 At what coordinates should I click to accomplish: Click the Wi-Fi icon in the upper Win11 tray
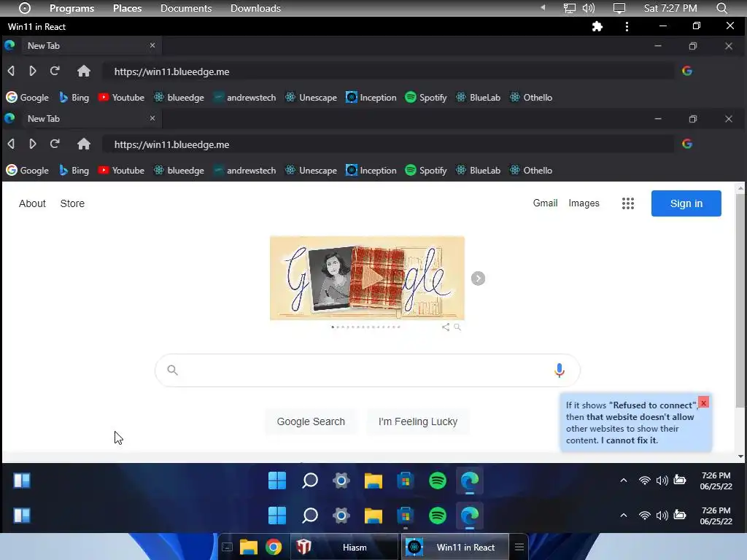tap(645, 481)
